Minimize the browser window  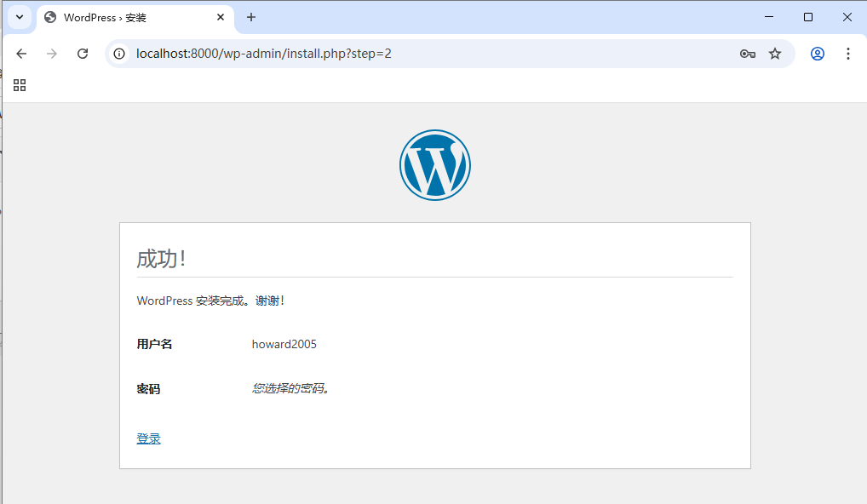coord(768,17)
